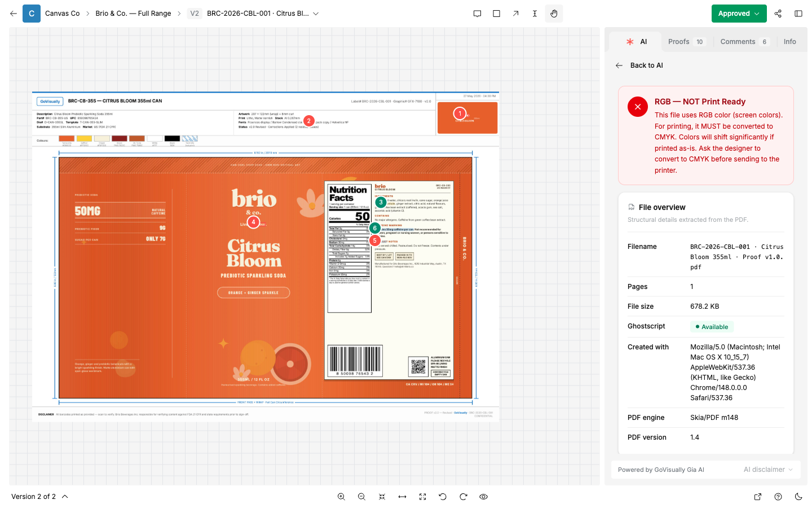Click the fit-to-center collapse icon
The width and height of the screenshot is (812, 508).
(x=382, y=497)
